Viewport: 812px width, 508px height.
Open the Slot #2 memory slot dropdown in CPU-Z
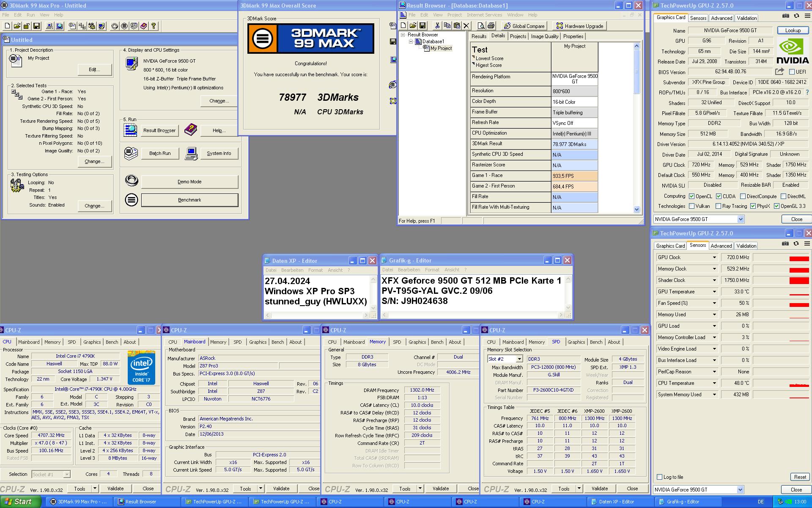519,359
